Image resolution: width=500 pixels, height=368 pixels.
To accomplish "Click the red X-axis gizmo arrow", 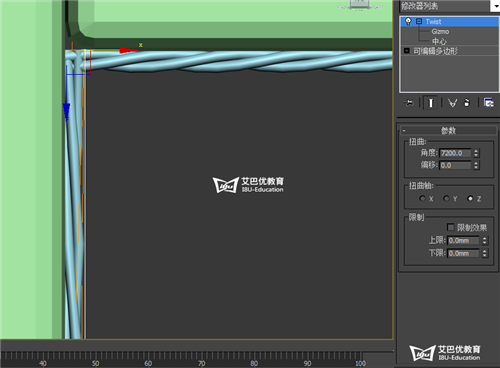I will pyautogui.click(x=128, y=50).
